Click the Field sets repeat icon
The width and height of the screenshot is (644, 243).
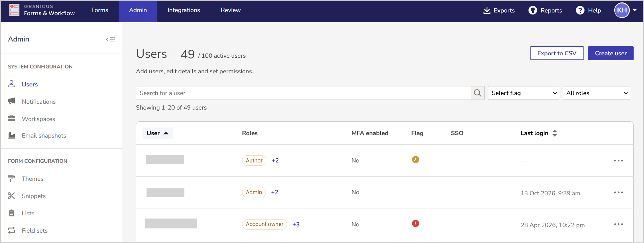click(x=11, y=230)
